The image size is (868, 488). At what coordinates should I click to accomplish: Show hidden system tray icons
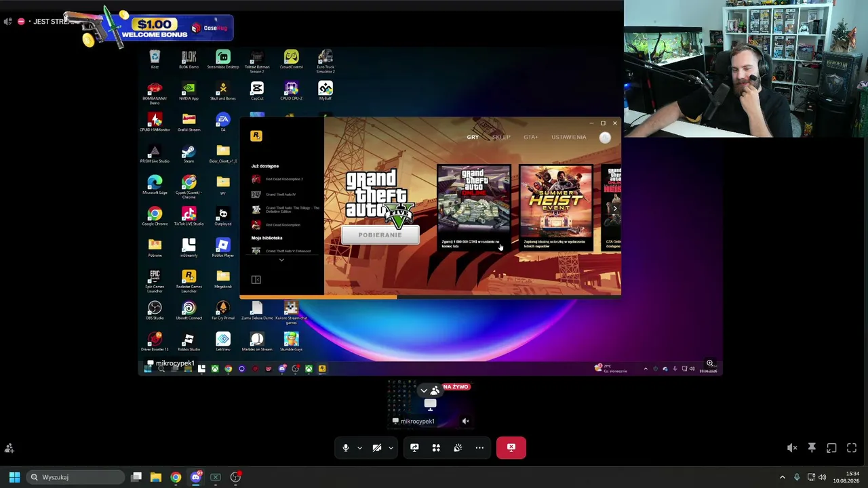782,477
